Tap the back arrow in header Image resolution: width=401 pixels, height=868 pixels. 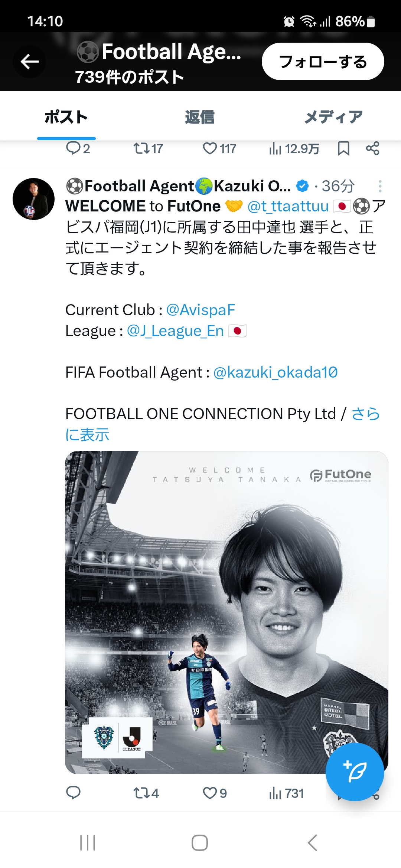30,62
